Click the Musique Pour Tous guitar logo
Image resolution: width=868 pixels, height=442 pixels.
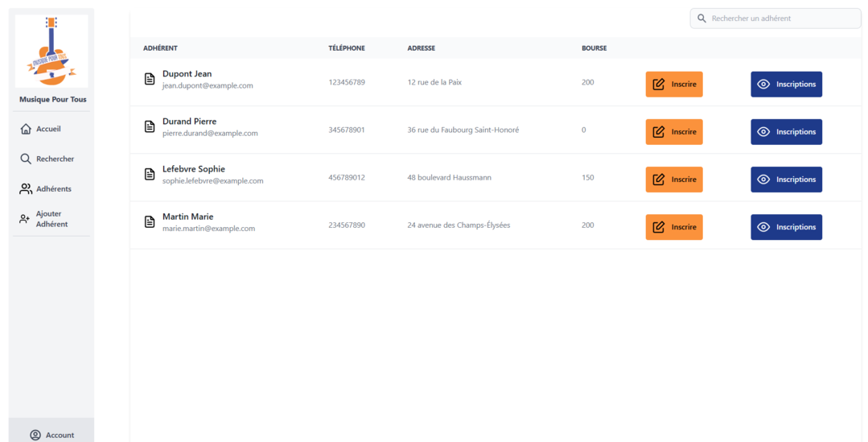(x=51, y=52)
